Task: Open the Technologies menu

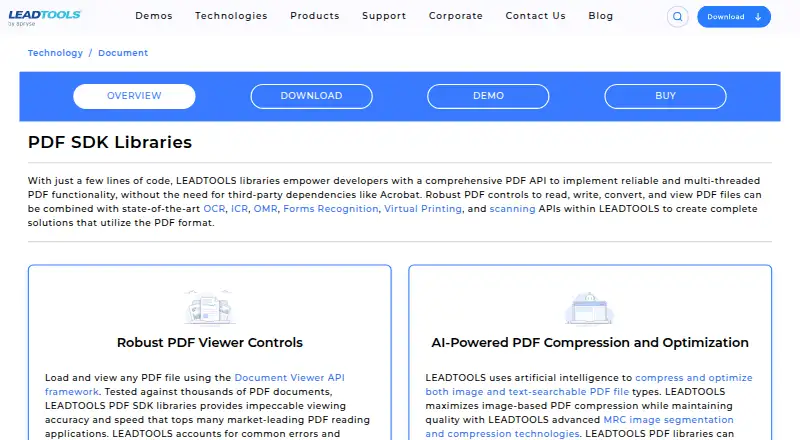Action: [231, 16]
